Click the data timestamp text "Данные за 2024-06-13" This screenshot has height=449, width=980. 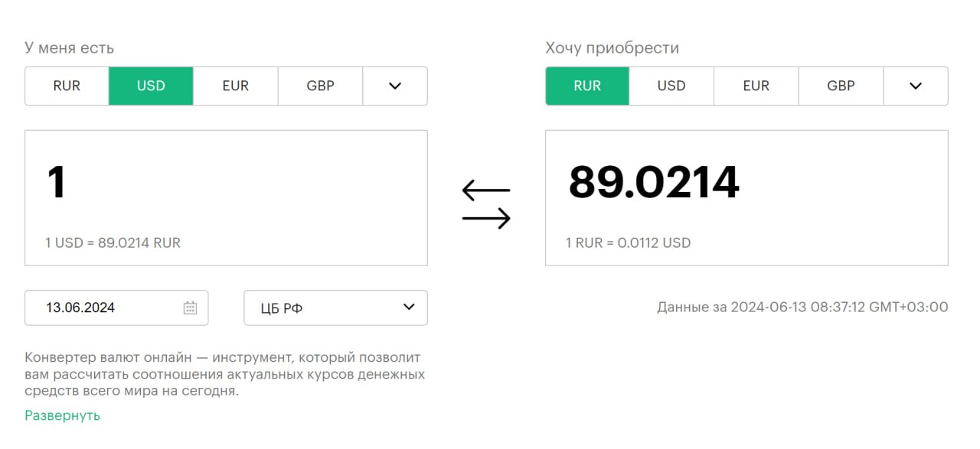(x=802, y=307)
